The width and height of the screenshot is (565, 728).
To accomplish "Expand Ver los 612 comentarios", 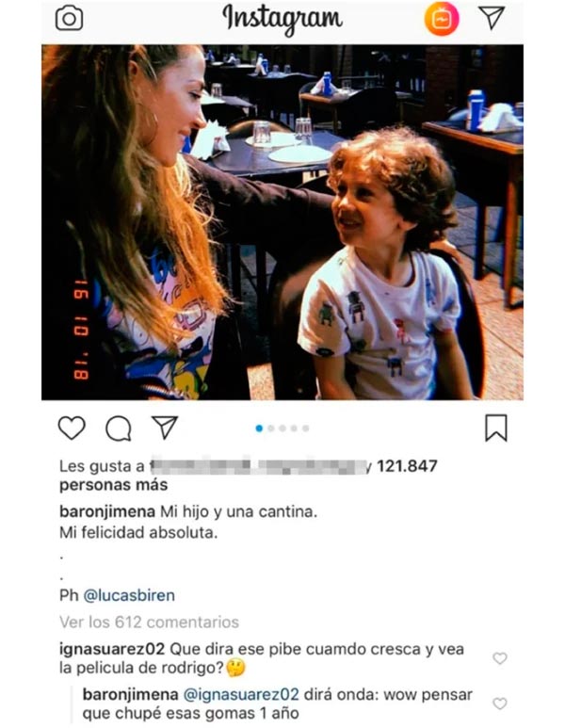I will point(149,622).
